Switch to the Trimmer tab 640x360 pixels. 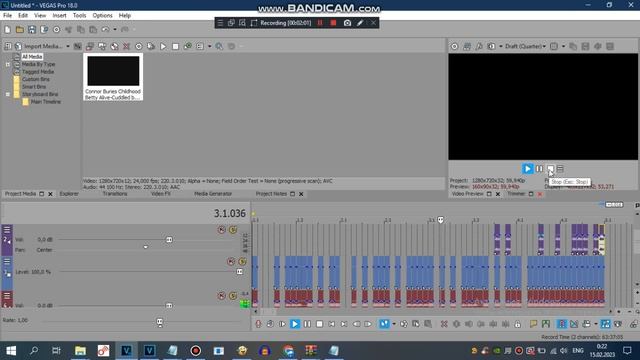(516, 193)
